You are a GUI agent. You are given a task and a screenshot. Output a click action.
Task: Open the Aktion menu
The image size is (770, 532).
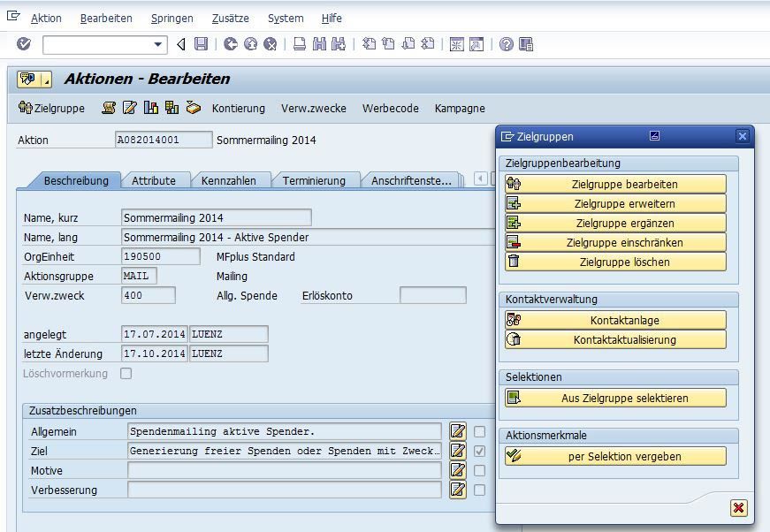click(x=46, y=19)
